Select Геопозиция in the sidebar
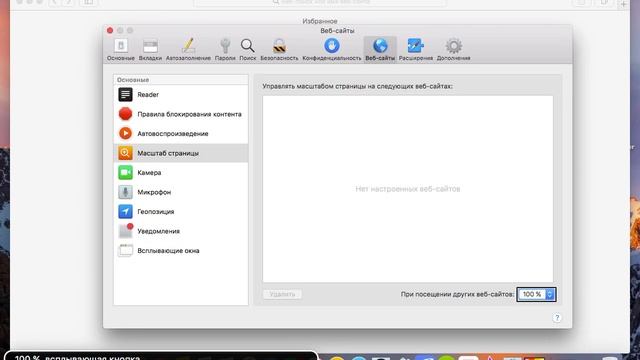The height and width of the screenshot is (360, 640). [181, 212]
